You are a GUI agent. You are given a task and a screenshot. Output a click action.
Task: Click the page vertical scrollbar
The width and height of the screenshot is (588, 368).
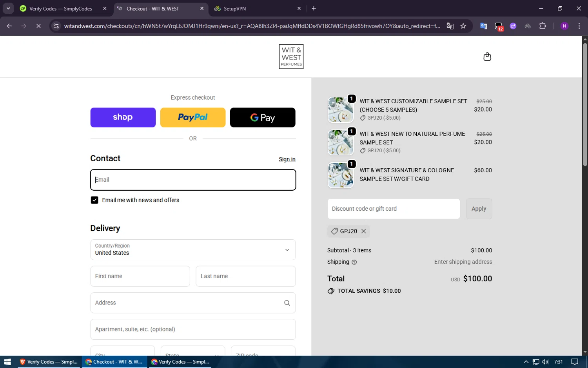click(x=585, y=104)
